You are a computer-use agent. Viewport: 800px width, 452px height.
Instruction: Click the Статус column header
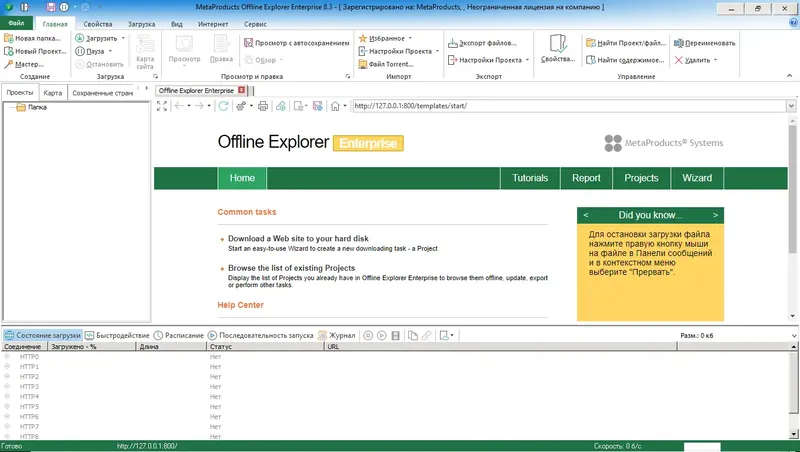(x=265, y=346)
